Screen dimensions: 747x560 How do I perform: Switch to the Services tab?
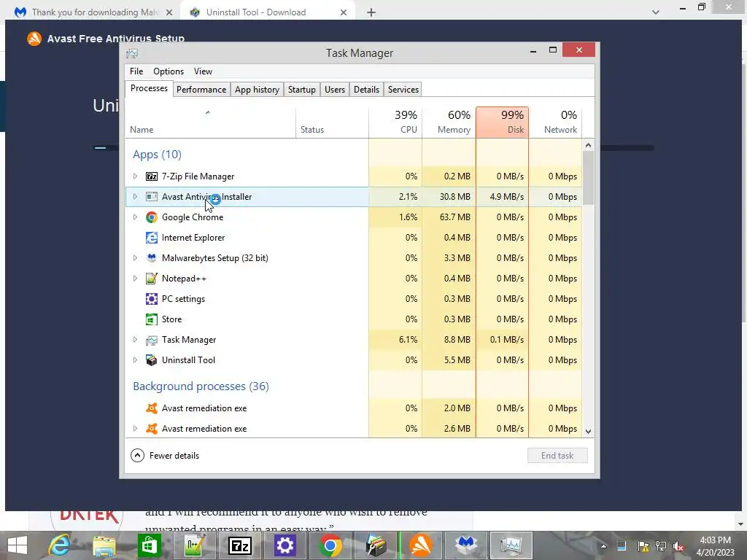tap(403, 90)
